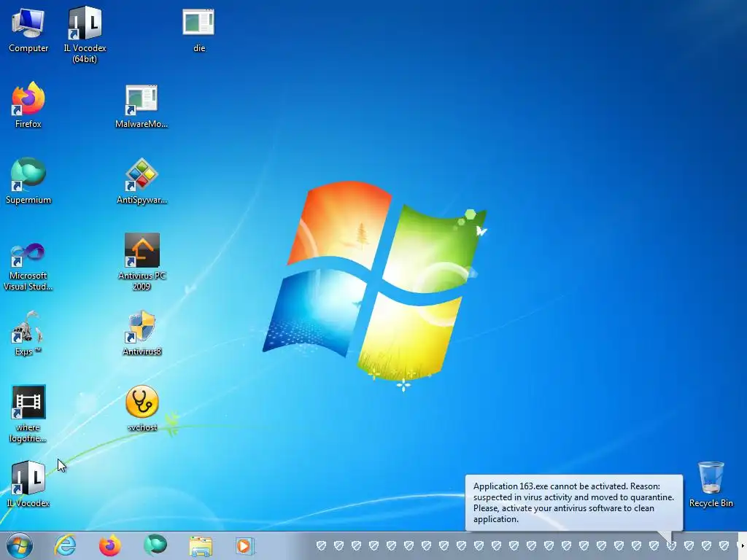Select the desktop icon named die
The image size is (747, 560).
click(x=198, y=29)
